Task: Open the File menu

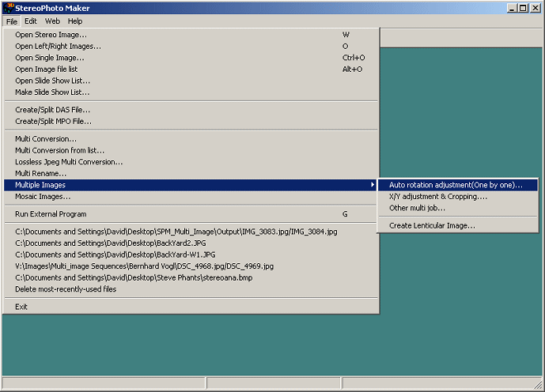Action: coord(12,21)
